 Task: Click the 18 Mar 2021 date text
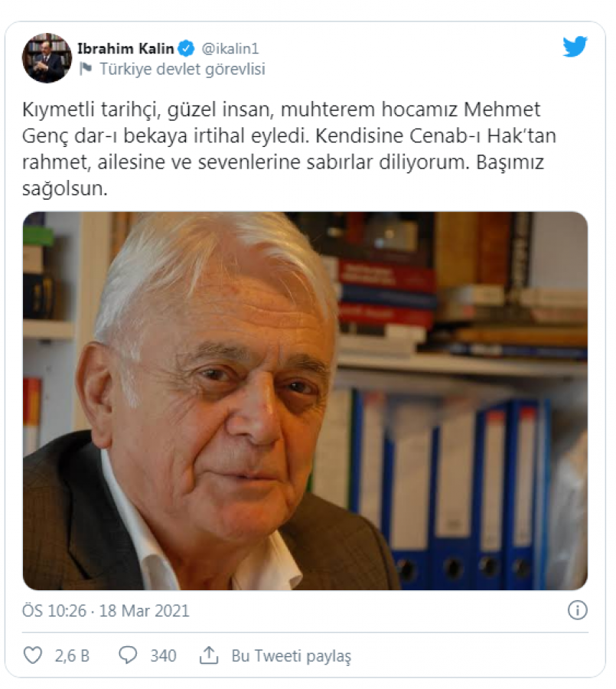pyautogui.click(x=144, y=611)
